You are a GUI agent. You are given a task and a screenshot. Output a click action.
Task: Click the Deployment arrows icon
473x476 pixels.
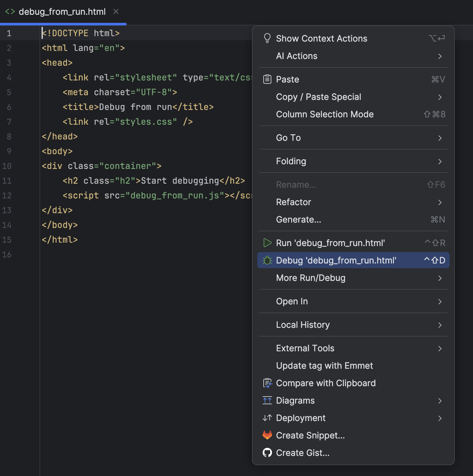click(x=267, y=418)
